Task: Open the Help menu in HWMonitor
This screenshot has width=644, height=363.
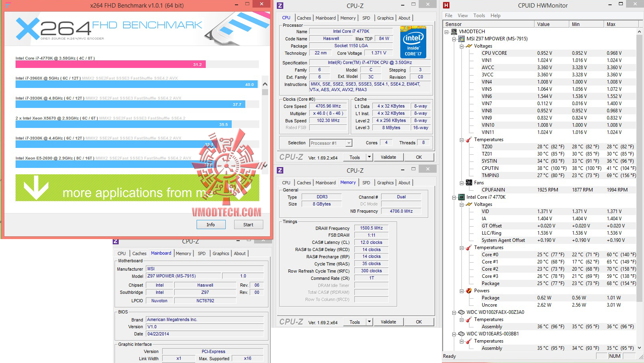Action: click(495, 16)
